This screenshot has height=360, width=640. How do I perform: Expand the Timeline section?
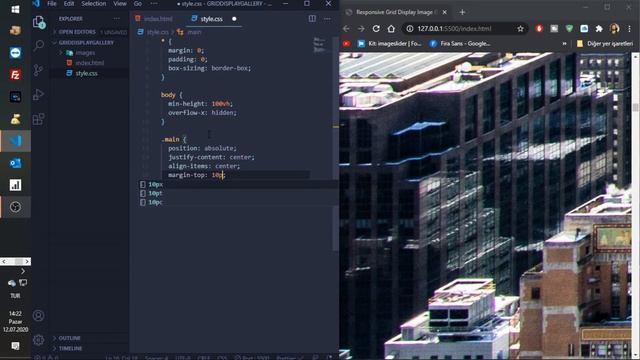[70, 348]
